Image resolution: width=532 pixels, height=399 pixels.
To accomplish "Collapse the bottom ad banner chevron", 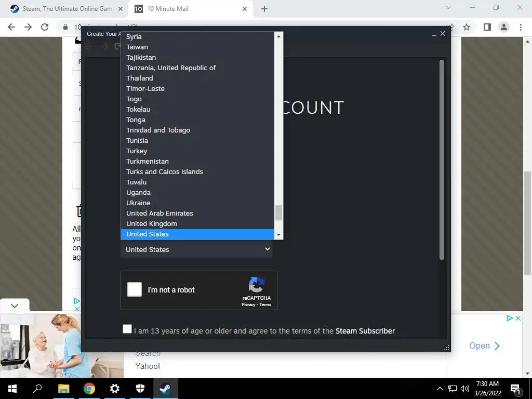I will pyautogui.click(x=15, y=305).
